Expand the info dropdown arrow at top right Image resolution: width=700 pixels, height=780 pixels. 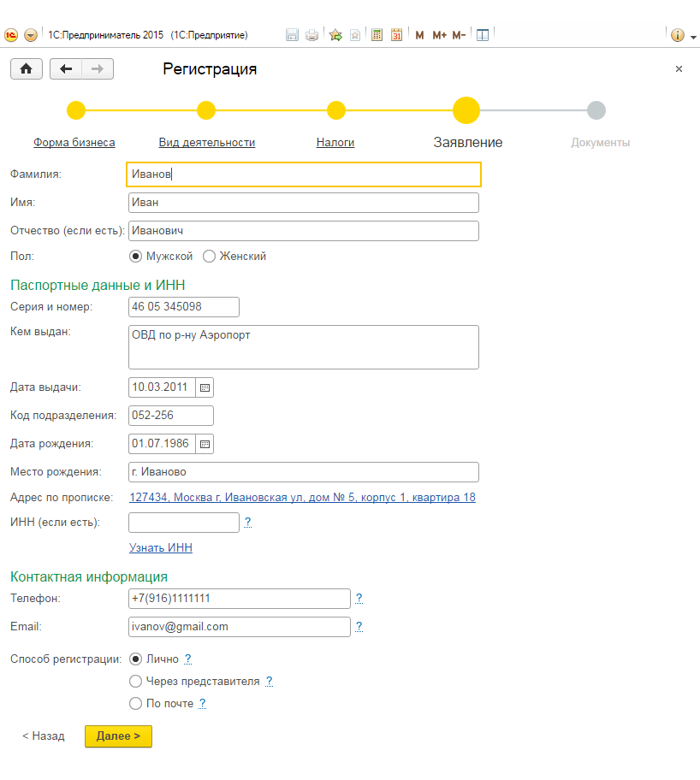coord(693,36)
